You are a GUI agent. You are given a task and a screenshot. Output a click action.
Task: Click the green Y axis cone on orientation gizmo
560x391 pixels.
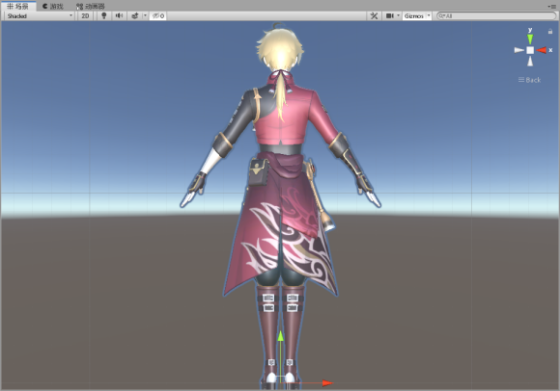pyautogui.click(x=530, y=39)
